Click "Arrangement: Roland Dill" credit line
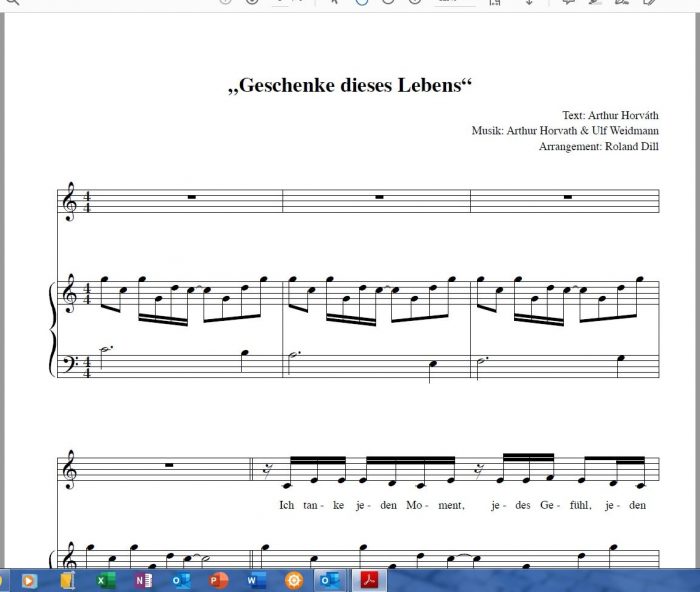The height and width of the screenshot is (592, 700). (599, 146)
